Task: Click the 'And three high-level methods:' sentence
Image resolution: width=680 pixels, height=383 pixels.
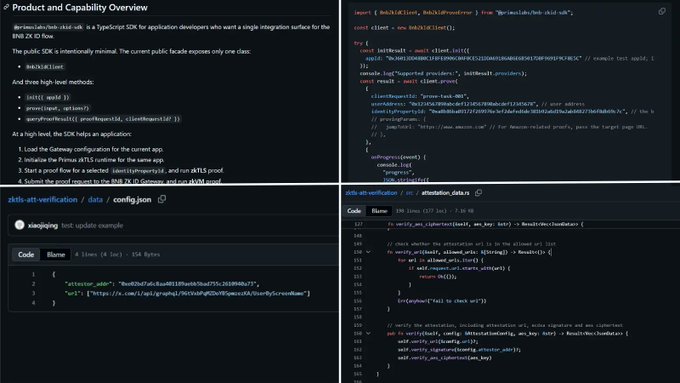Action: click(x=53, y=82)
